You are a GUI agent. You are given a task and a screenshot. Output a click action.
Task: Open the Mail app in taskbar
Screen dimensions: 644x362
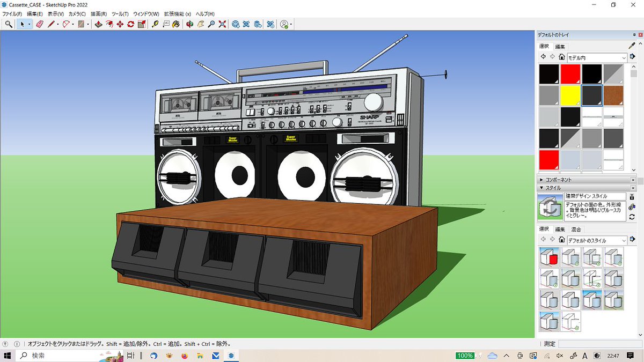tap(216, 356)
